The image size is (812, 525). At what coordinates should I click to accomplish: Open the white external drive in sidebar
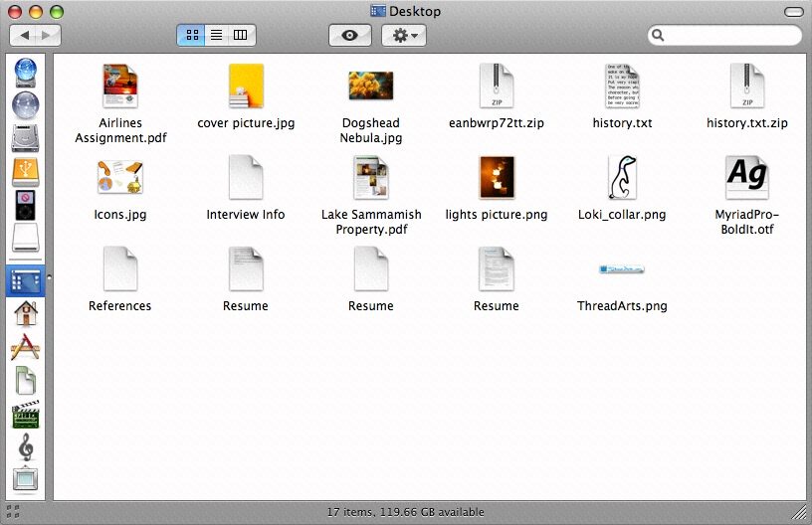click(26, 238)
